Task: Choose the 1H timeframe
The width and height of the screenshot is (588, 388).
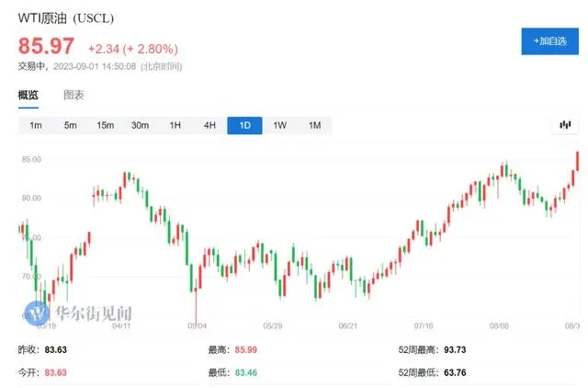Action: [x=175, y=125]
